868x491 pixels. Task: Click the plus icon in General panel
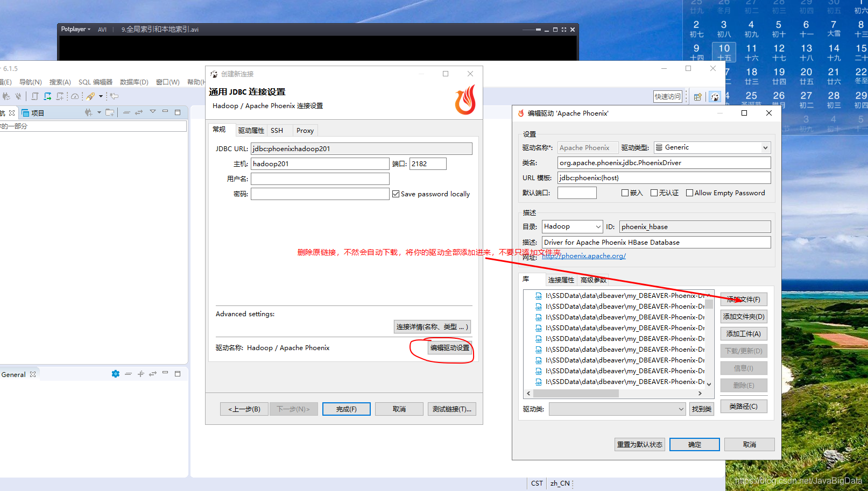point(140,374)
